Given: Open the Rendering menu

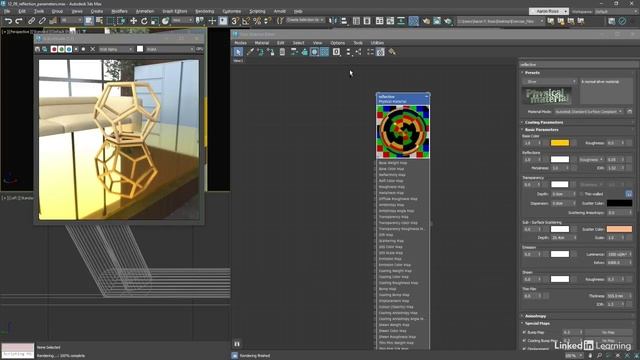Looking at the screenshot, I should [x=204, y=11].
